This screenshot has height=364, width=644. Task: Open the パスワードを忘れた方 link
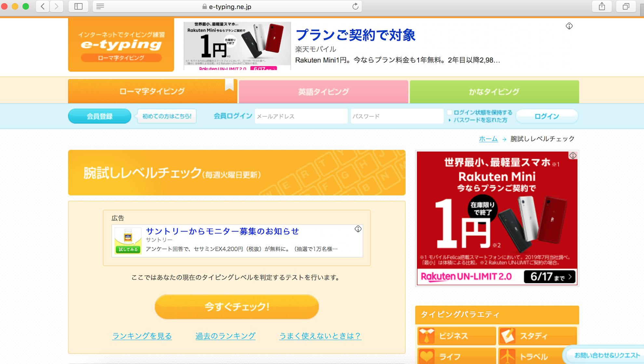click(480, 120)
